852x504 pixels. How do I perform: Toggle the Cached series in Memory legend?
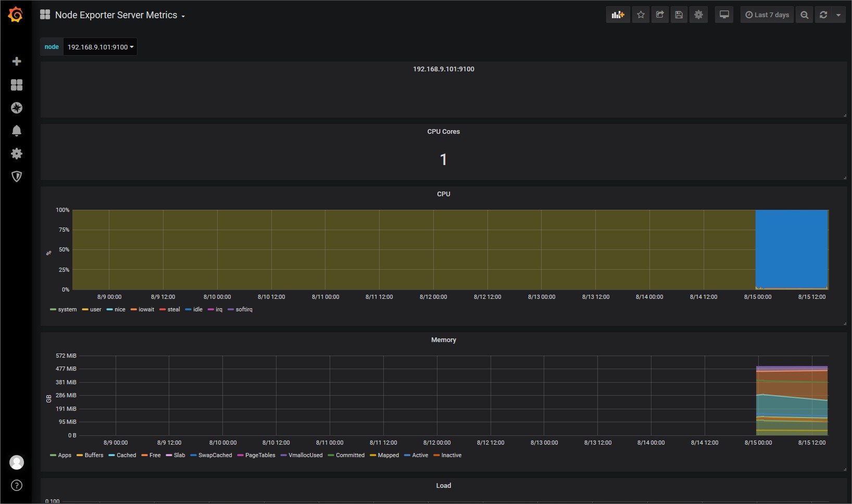[122, 456]
